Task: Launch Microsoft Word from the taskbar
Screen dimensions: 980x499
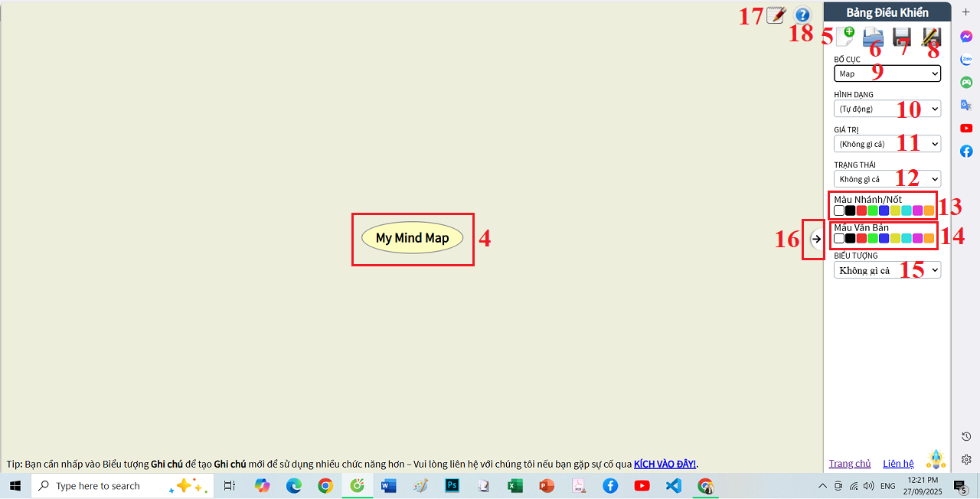Action: click(x=388, y=485)
